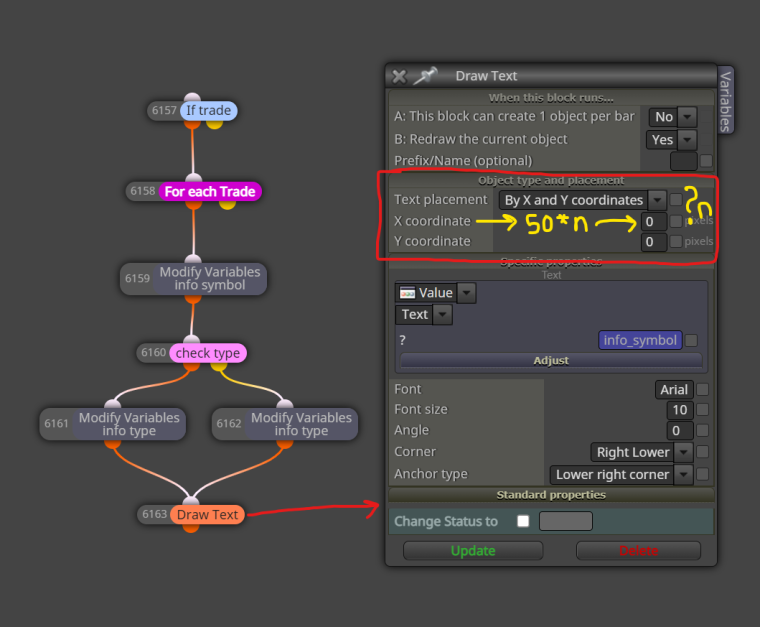Screen dimensions: 760x627
Task: Click the Value type icon in Text section
Action: coord(407,293)
